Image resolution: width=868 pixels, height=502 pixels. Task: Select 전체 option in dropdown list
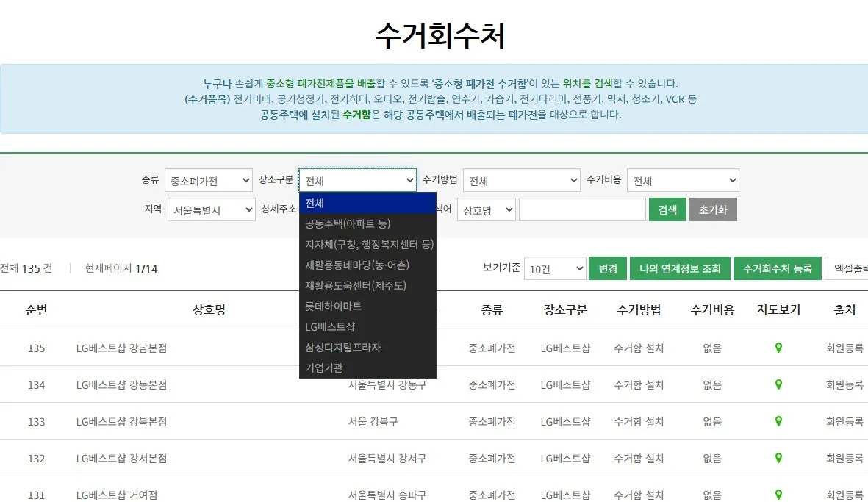pos(367,203)
